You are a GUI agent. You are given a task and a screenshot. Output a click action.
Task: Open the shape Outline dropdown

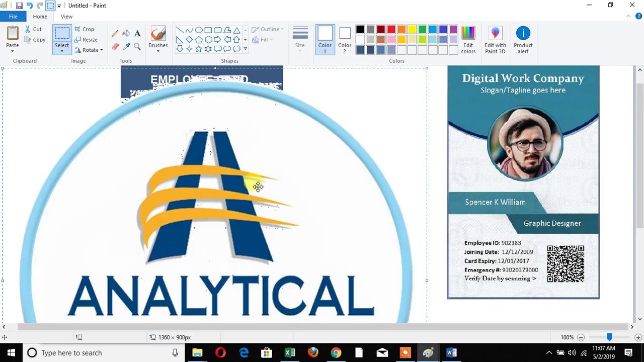[268, 29]
